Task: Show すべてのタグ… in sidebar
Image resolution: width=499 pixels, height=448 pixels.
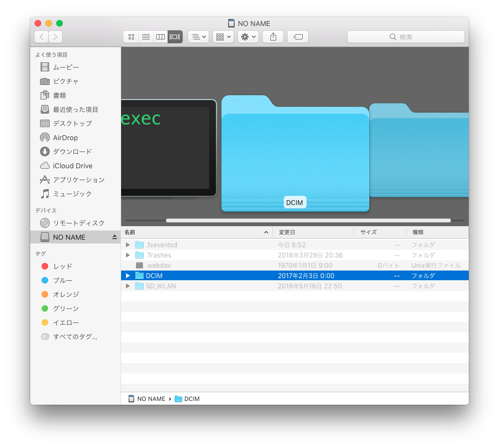Action: (x=75, y=337)
